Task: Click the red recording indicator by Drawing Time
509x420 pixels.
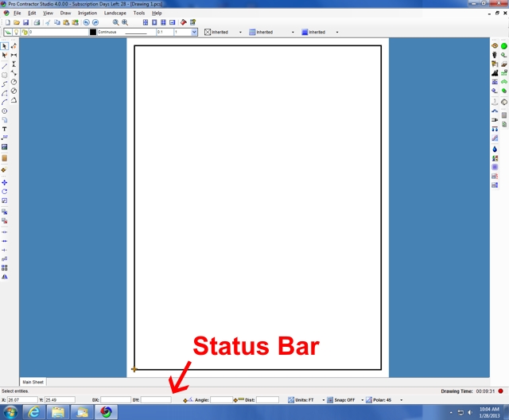Action: click(x=503, y=391)
